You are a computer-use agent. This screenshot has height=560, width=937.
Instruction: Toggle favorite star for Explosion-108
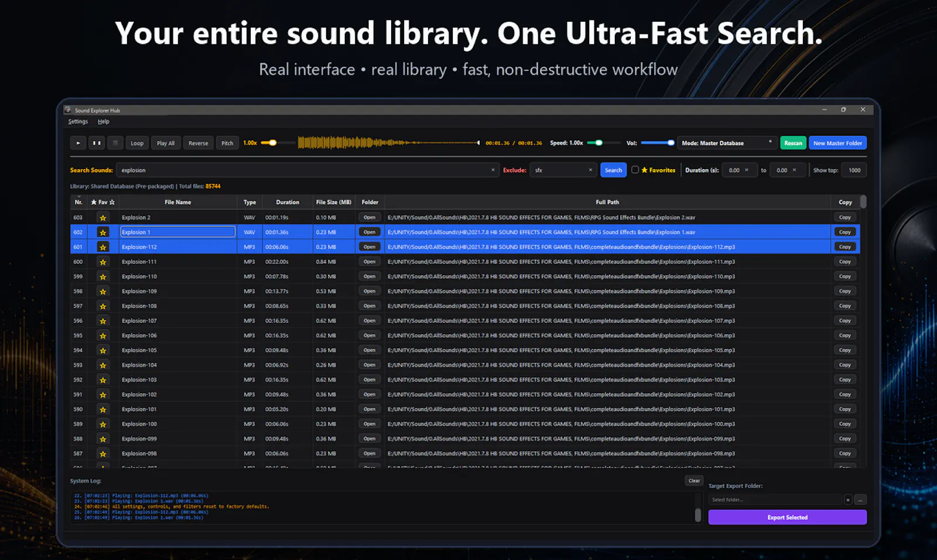103,306
